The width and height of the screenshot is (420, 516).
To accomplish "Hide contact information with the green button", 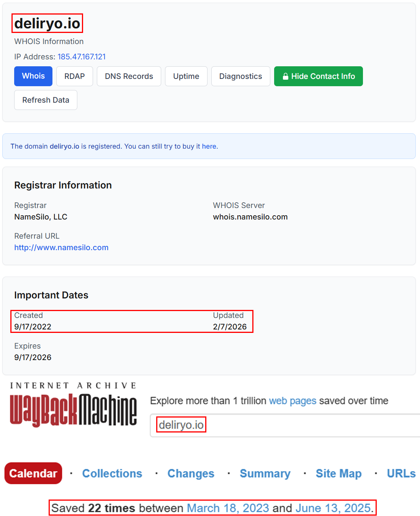I will coord(318,76).
